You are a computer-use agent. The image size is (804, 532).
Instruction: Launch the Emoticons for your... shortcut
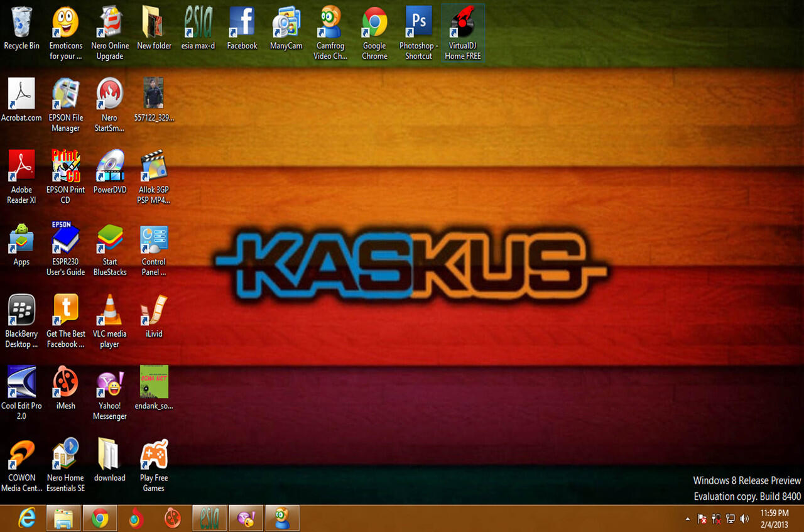(65, 34)
